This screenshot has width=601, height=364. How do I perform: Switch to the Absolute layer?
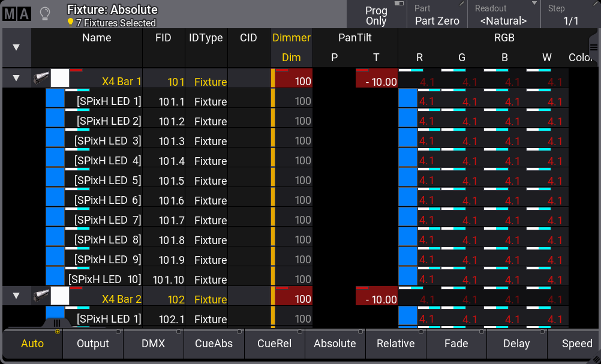click(x=335, y=344)
